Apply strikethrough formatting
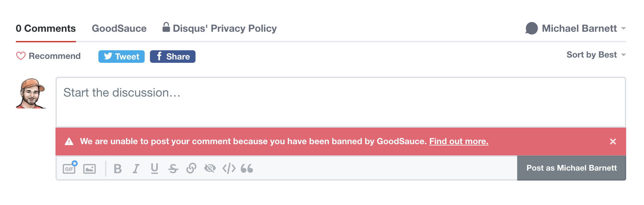The height and width of the screenshot is (205, 644). (x=173, y=169)
